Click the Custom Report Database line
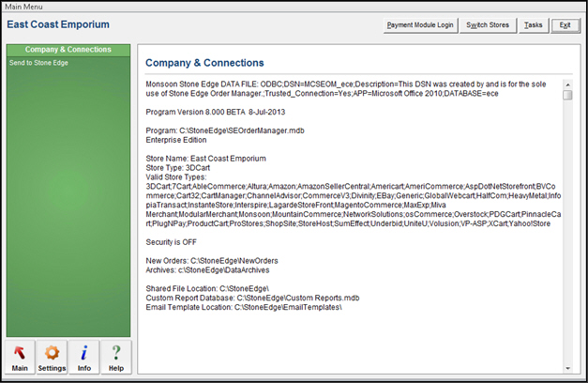Viewport: 588px width, 383px height. (x=252, y=298)
